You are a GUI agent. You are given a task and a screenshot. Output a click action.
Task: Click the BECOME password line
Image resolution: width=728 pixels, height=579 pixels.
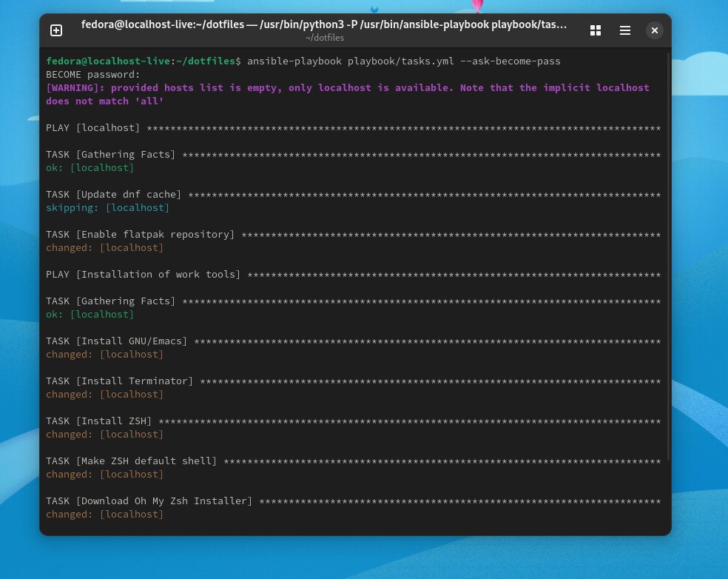pyautogui.click(x=92, y=74)
